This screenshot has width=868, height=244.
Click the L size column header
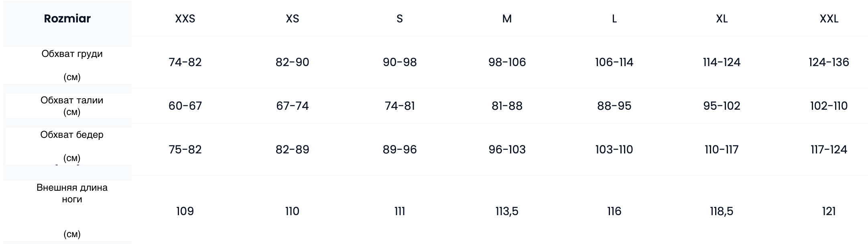tap(614, 19)
